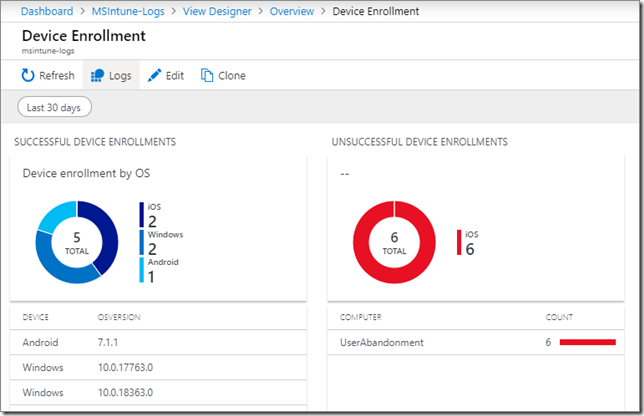Click the OSVERSION column header
The width and height of the screenshot is (644, 416).
click(x=119, y=317)
